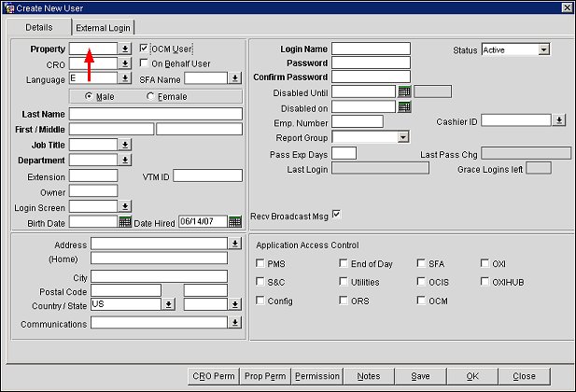Open the Disabled on calendar picker
The height and width of the screenshot is (392, 576).
[404, 107]
